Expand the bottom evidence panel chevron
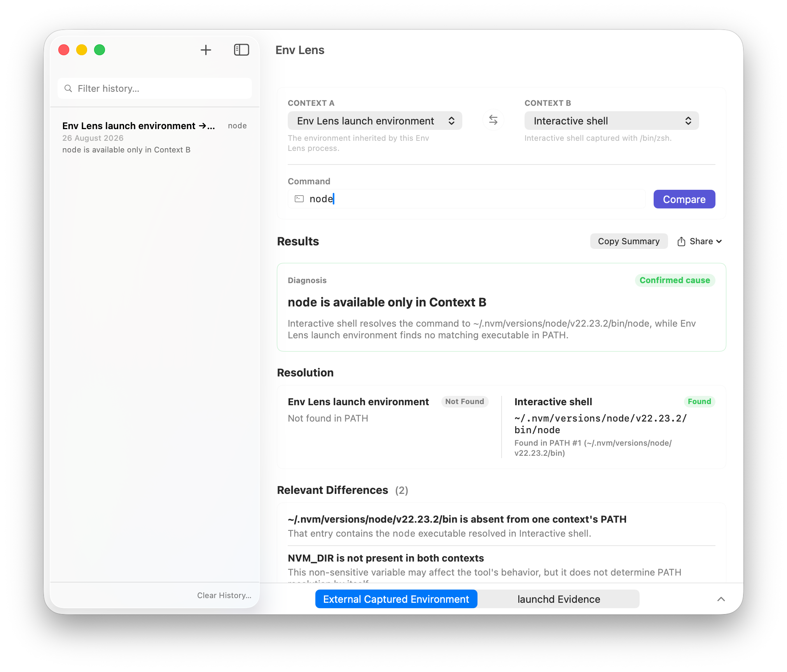787x672 pixels. (x=721, y=599)
